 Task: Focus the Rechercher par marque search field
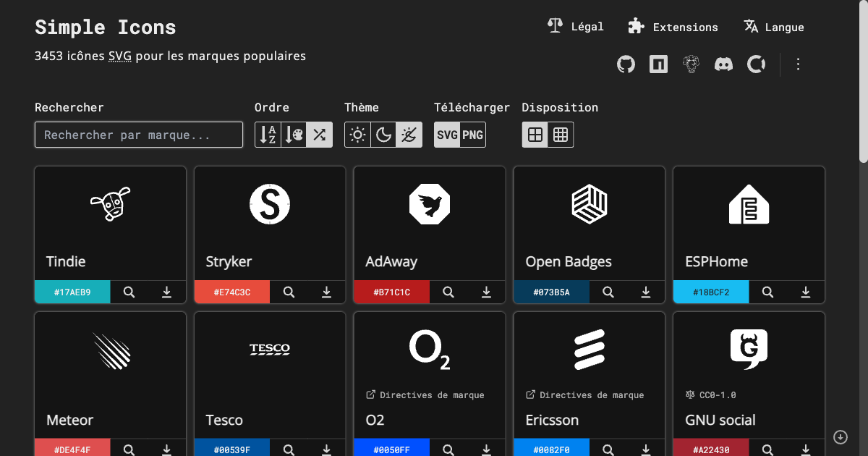click(139, 135)
